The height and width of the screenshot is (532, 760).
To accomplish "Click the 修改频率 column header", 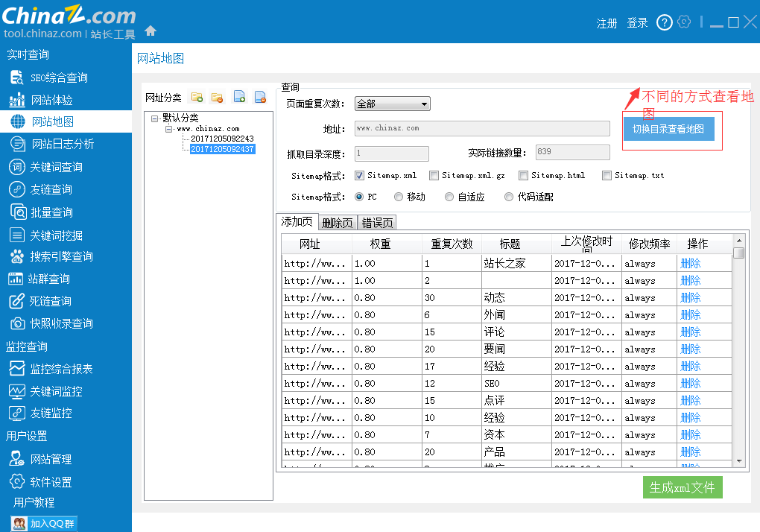I will [x=650, y=244].
